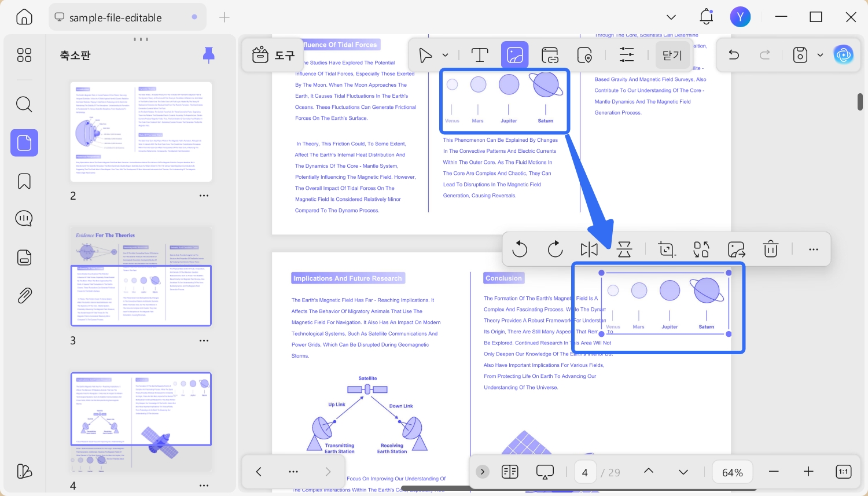Select the Implications And Future Research heading

click(x=348, y=278)
